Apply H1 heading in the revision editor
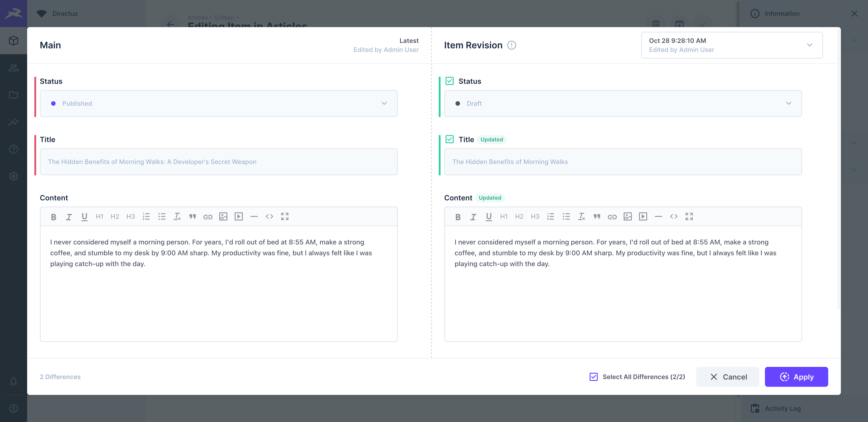This screenshot has width=868, height=422. (504, 217)
